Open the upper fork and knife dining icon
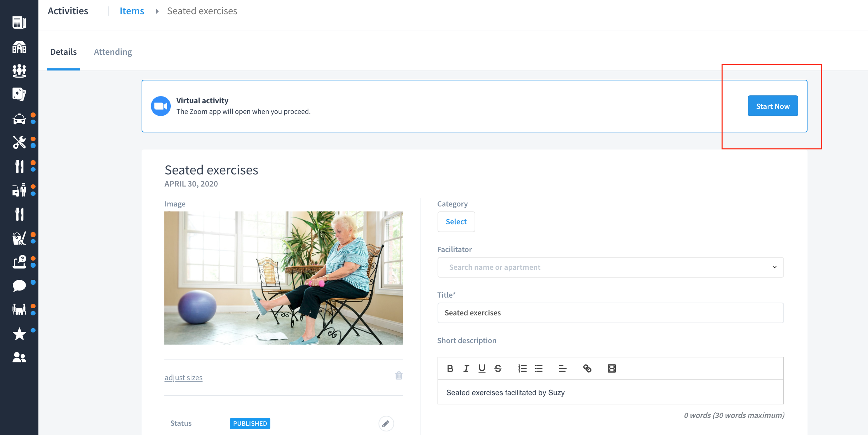This screenshot has height=435, width=868. pyautogui.click(x=19, y=166)
